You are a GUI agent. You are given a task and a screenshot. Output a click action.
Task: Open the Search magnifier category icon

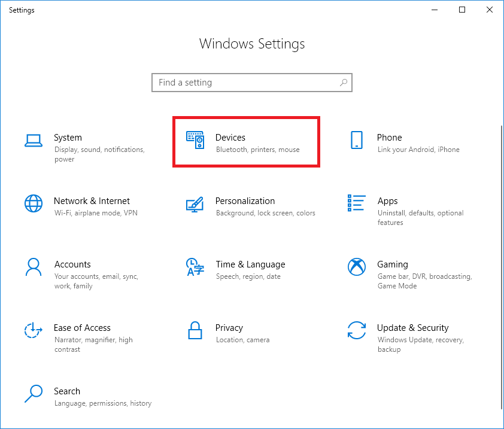34,394
